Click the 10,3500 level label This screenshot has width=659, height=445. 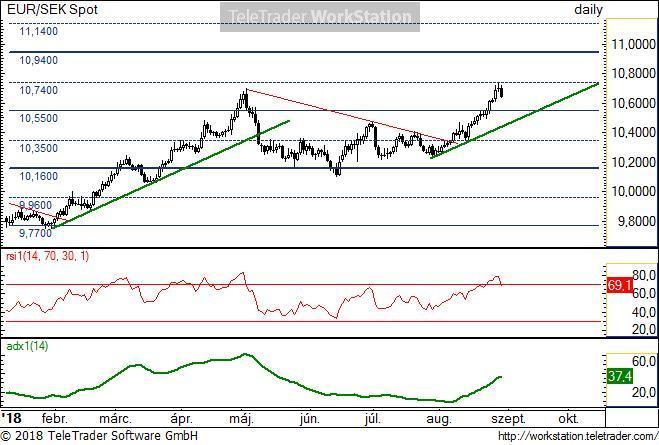(39, 148)
